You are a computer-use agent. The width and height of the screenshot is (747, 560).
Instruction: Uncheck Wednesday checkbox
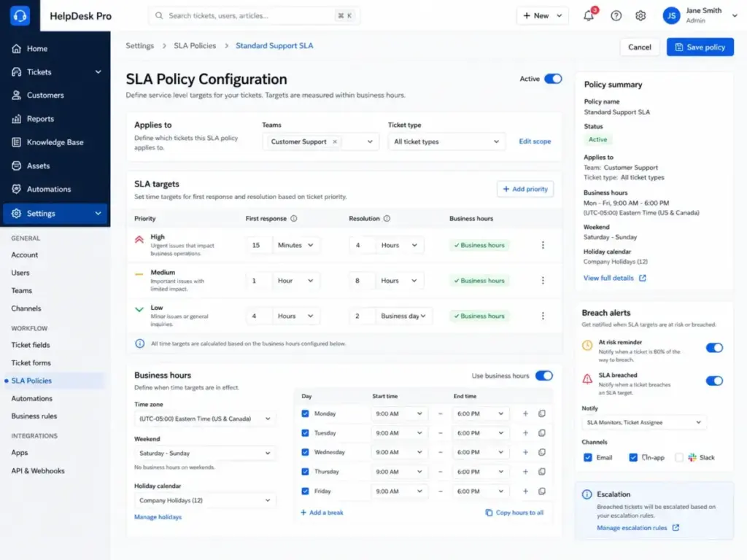tap(305, 452)
